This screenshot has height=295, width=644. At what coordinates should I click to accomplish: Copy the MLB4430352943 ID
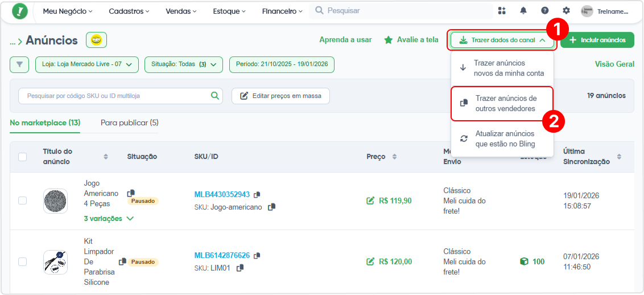pyautogui.click(x=257, y=194)
